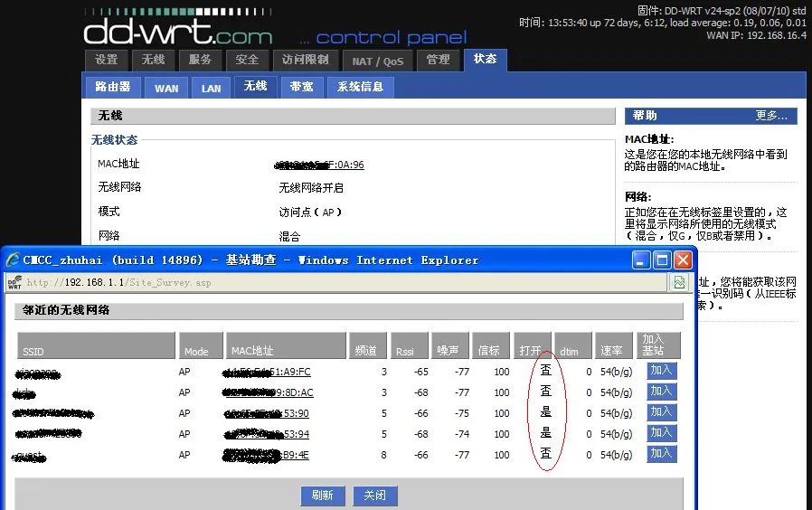
Task: Maximize the 基站勘查 popup window
Action: tap(662, 260)
